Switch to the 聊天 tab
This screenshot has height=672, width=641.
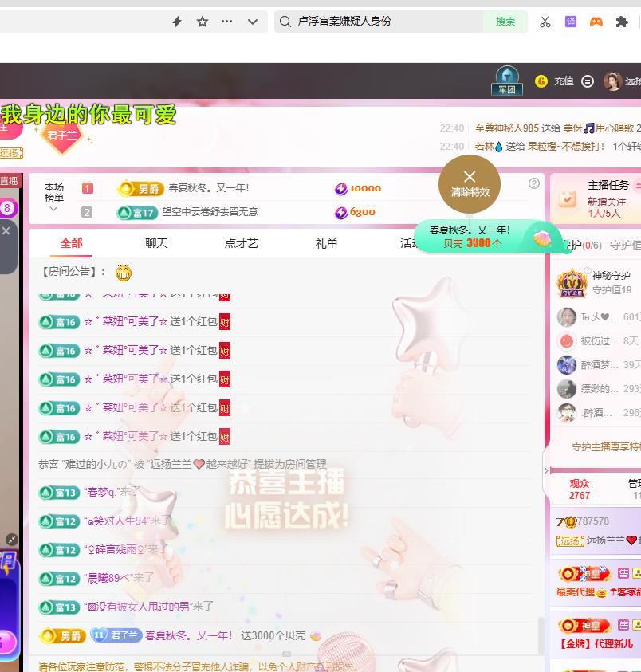coord(156,243)
